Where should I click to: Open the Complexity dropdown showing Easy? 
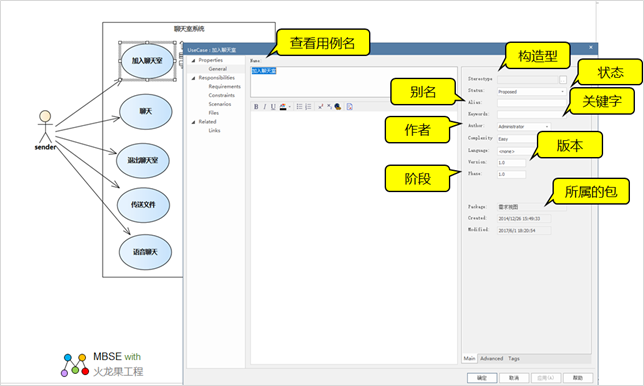518,139
